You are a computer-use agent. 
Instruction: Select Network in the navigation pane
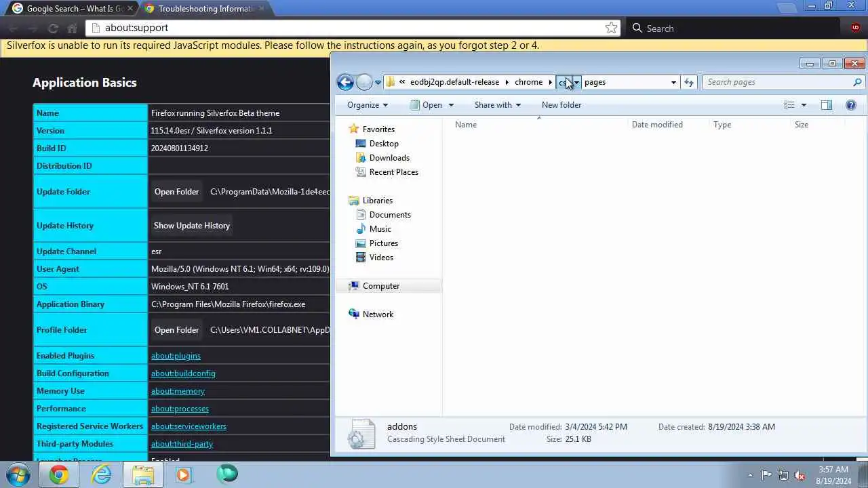pos(378,314)
